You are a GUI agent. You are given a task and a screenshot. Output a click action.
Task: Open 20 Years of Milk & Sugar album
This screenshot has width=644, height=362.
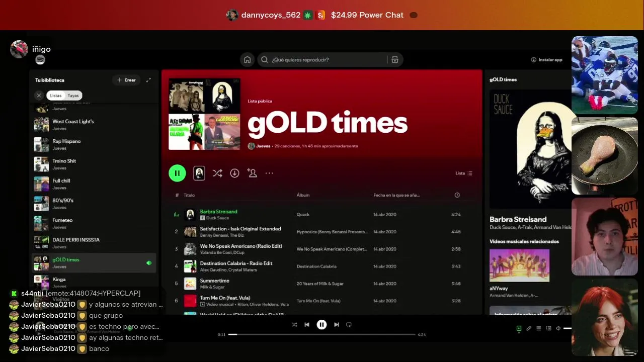pos(320,284)
